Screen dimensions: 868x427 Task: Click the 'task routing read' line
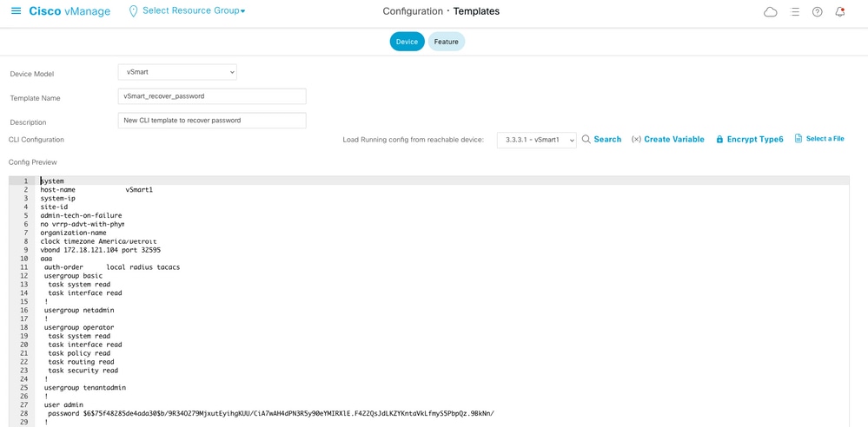81,362
